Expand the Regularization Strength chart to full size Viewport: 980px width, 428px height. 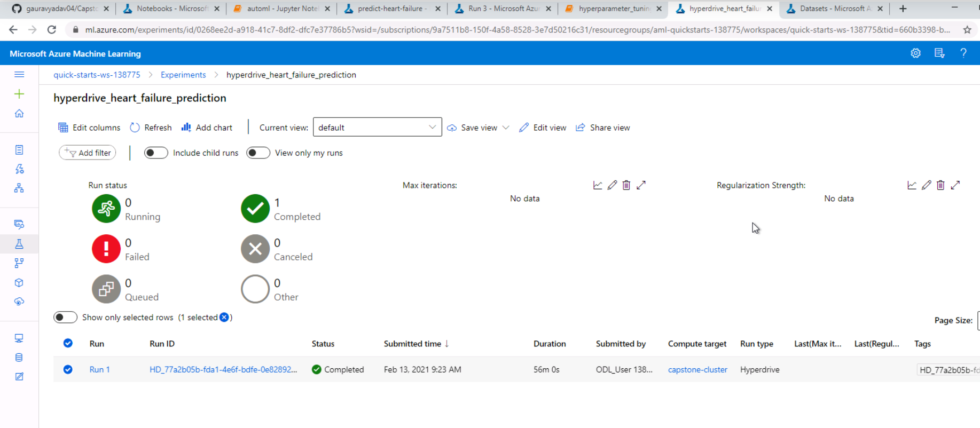coord(955,185)
